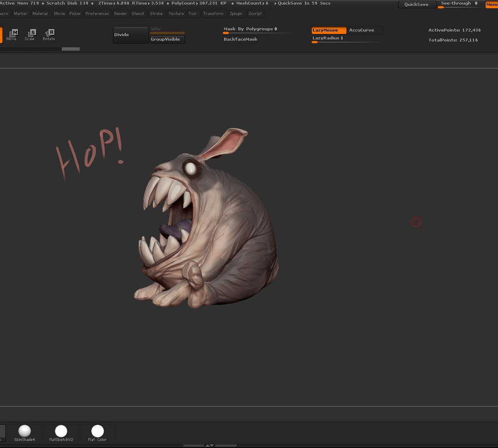498x448 pixels.
Task: Click the TotalPoints: 257,116 readout
Action: coord(453,40)
